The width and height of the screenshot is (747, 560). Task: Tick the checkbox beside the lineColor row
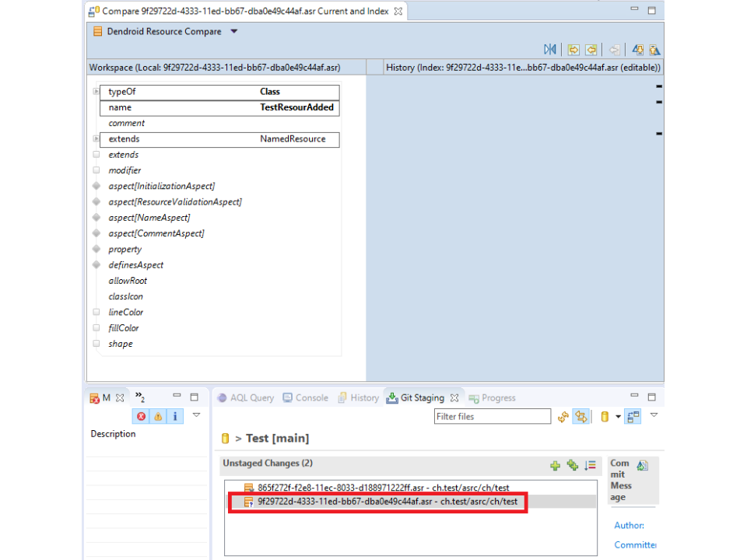pos(96,312)
